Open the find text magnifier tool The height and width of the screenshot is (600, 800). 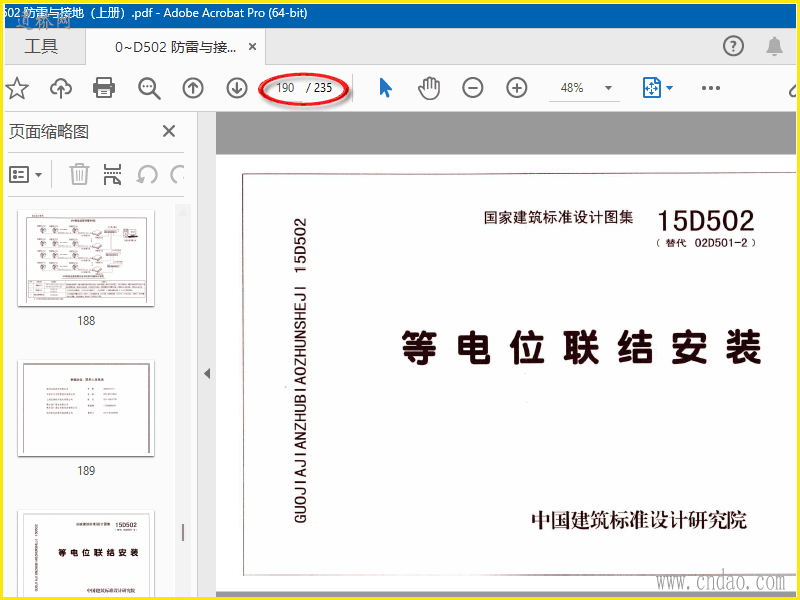tap(149, 88)
